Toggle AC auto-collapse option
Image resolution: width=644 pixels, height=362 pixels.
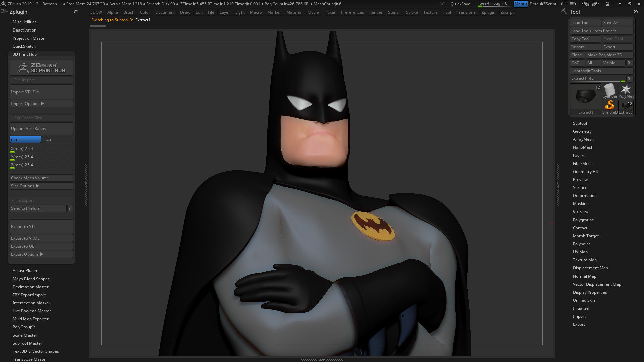tap(442, 4)
